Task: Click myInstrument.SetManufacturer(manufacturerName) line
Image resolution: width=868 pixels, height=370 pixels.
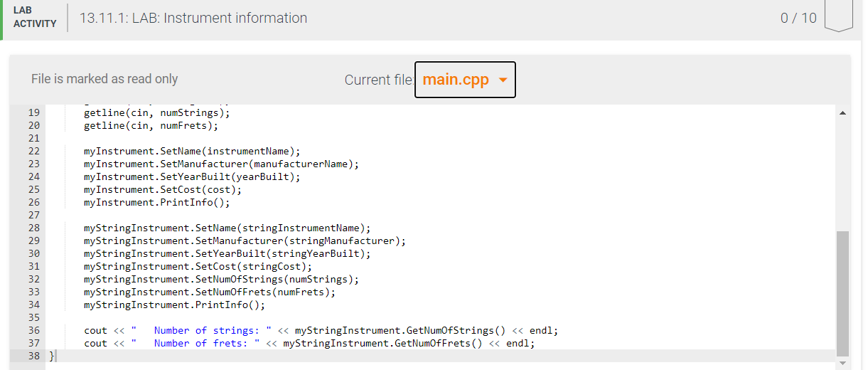Action: pyautogui.click(x=221, y=164)
